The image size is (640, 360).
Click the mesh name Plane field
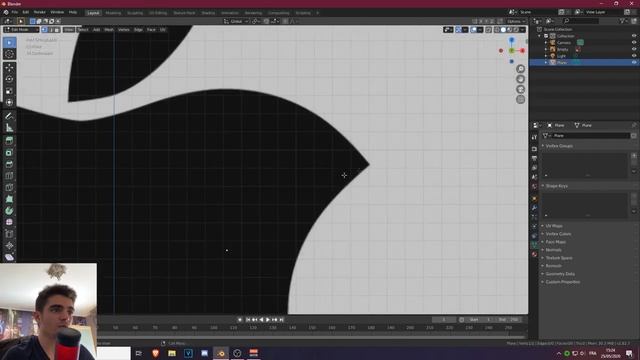(589, 136)
